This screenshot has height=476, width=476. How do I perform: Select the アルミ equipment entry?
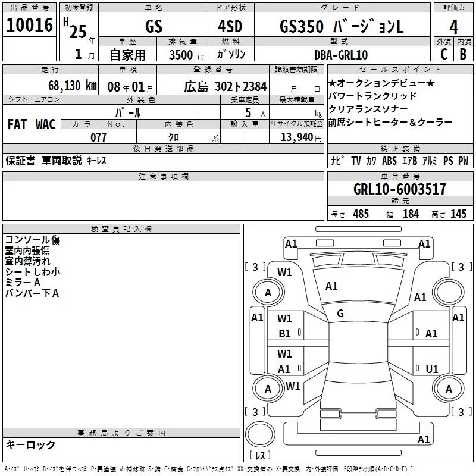tap(430, 161)
